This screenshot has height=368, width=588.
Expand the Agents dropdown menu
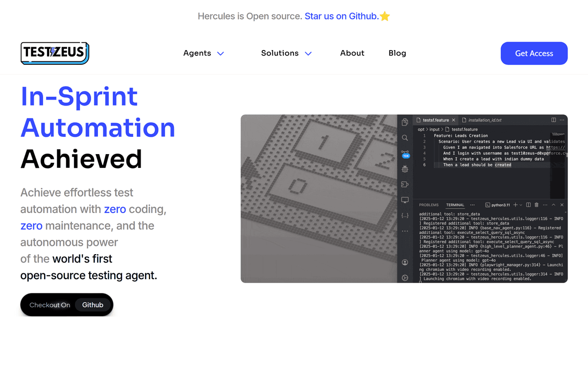click(x=203, y=53)
